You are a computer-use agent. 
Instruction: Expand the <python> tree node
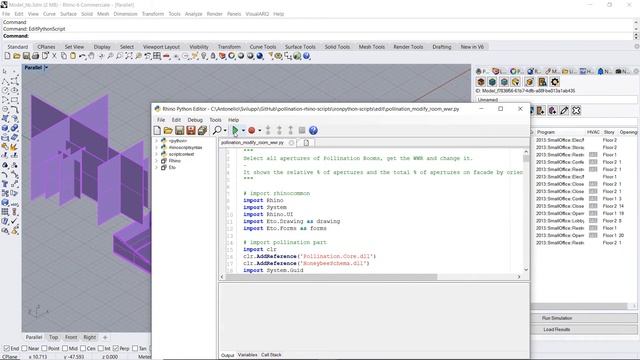coord(156,141)
